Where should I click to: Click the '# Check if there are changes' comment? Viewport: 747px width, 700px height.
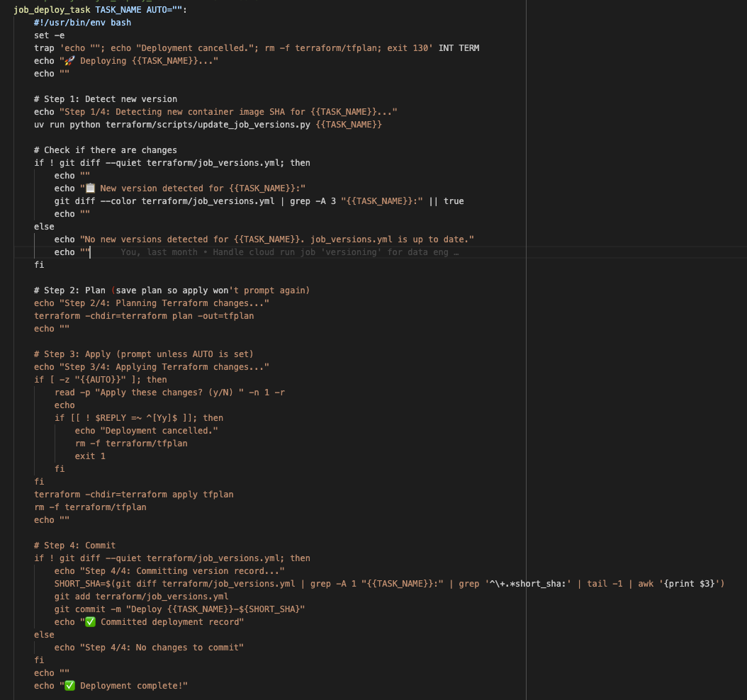pyautogui.click(x=106, y=150)
